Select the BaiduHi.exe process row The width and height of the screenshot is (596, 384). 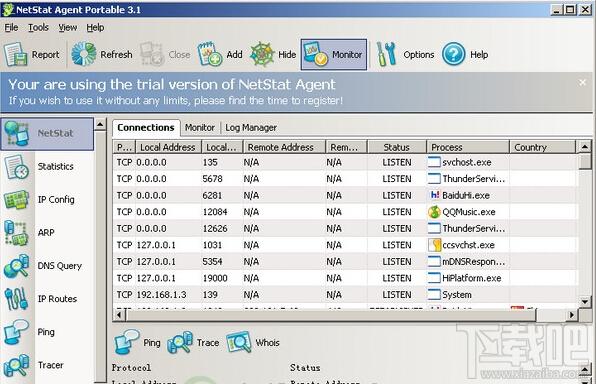pos(346,195)
